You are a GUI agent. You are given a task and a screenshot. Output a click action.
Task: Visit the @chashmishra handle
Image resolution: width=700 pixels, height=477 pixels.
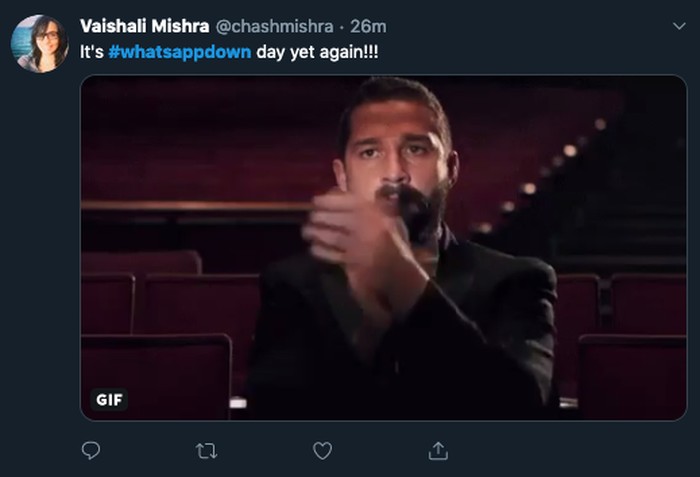coord(275,25)
